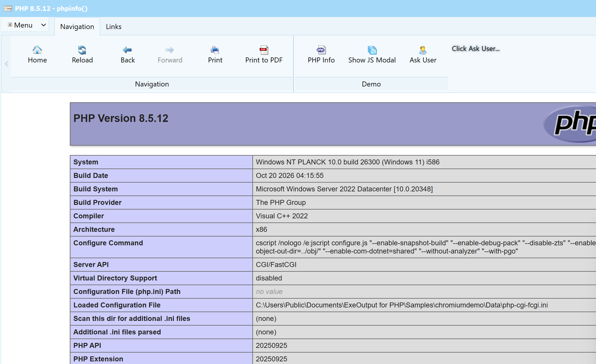Click the Home icon in the ribbon

(x=37, y=50)
